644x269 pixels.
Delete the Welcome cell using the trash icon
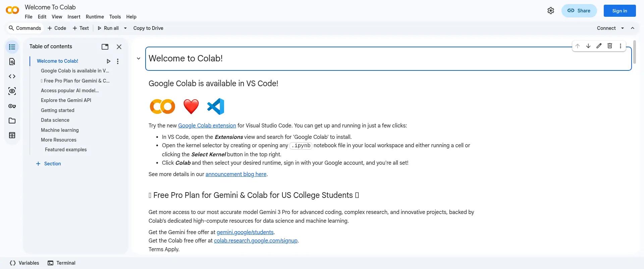tap(610, 46)
